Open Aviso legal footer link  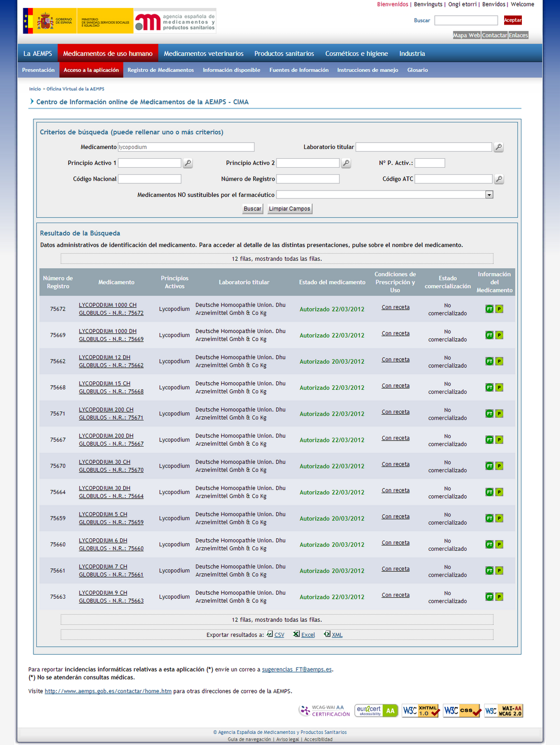tap(288, 739)
